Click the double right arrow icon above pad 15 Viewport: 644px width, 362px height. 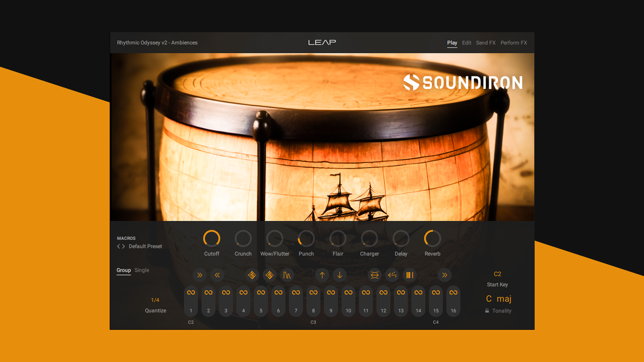(x=445, y=275)
